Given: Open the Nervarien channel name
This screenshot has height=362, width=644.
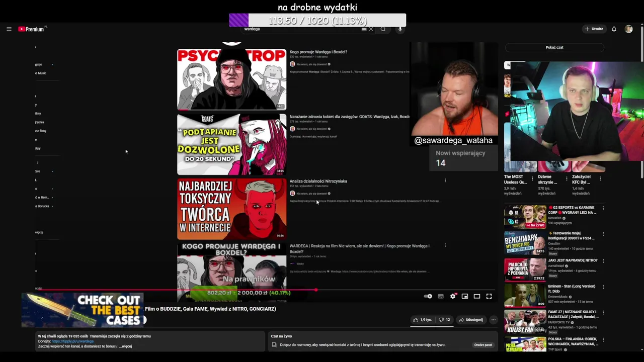Looking at the screenshot, I should coord(554,218).
